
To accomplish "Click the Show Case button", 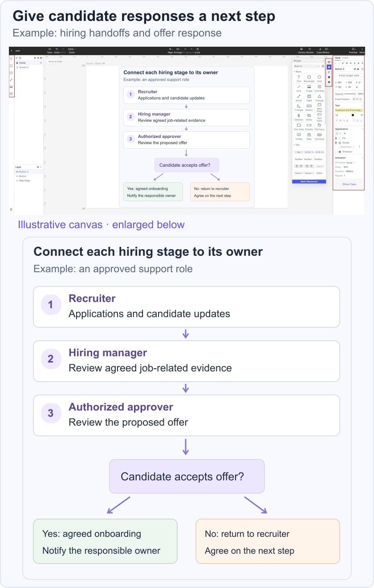I will pos(349,184).
